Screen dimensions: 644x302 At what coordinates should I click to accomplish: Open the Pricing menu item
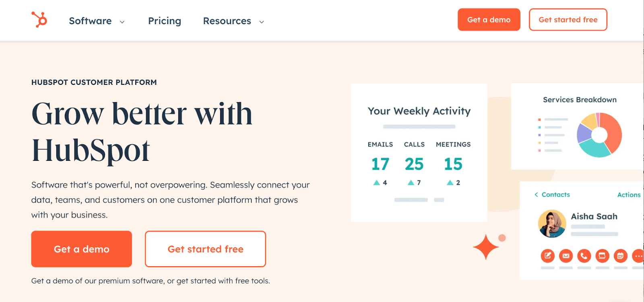(x=165, y=21)
